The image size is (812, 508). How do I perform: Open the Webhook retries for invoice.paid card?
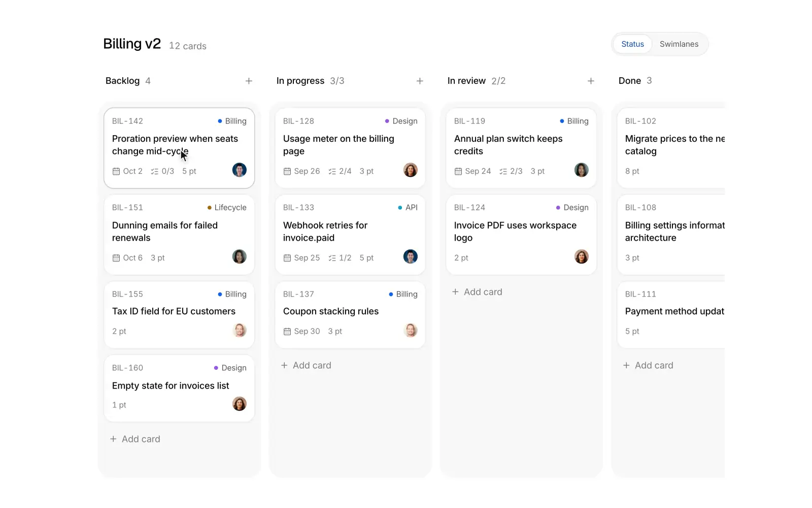(x=350, y=235)
